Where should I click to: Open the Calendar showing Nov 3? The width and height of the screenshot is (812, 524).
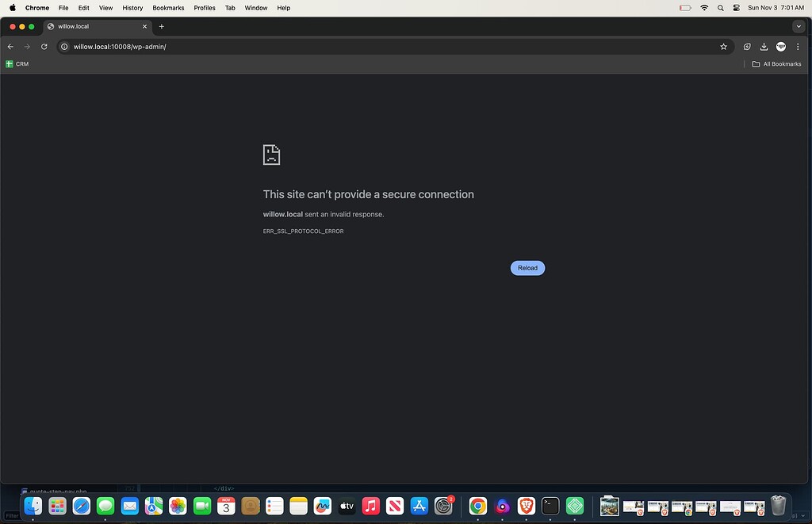point(226,506)
